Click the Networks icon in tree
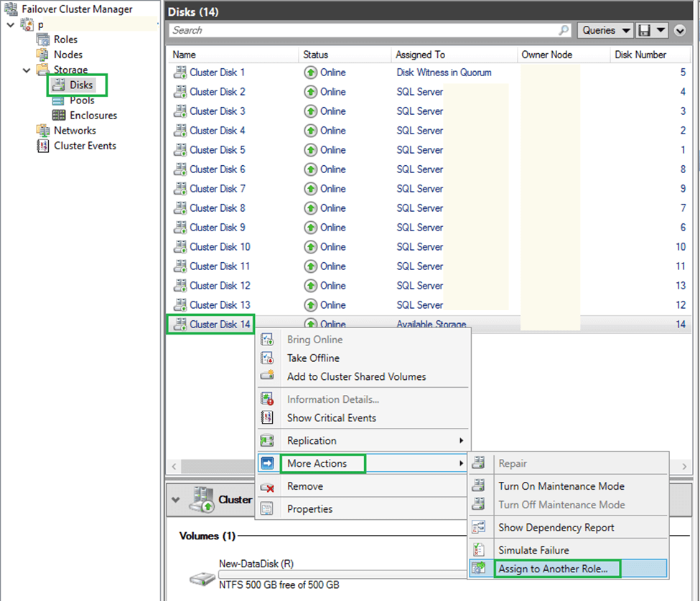Screen dimensions: 700x601 click(43, 131)
